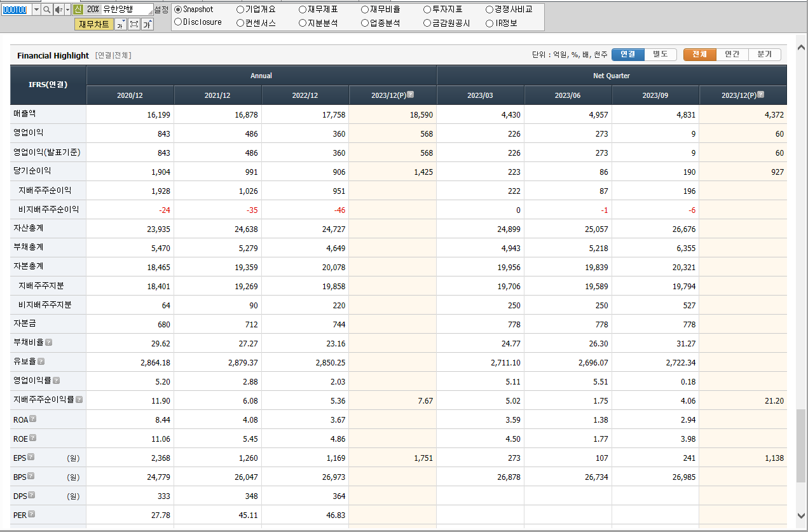Click the Annual column group header
The width and height of the screenshot is (808, 532).
click(x=261, y=76)
